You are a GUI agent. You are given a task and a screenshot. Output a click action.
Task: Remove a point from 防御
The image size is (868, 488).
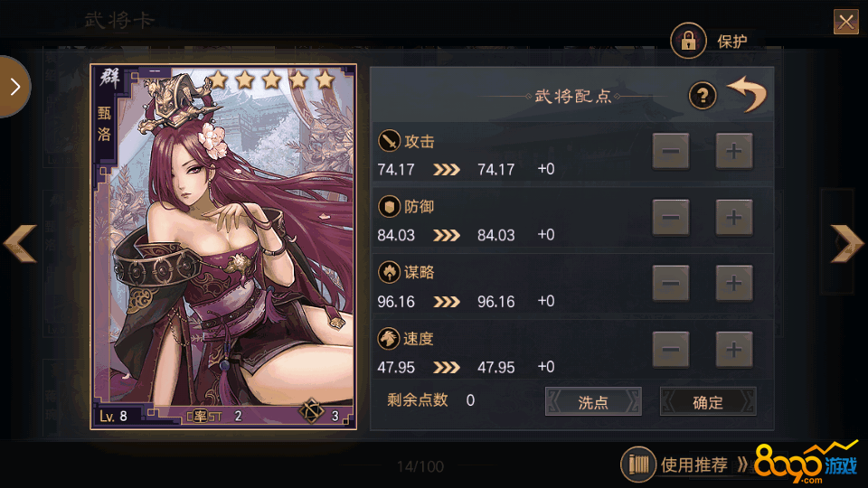(x=670, y=218)
